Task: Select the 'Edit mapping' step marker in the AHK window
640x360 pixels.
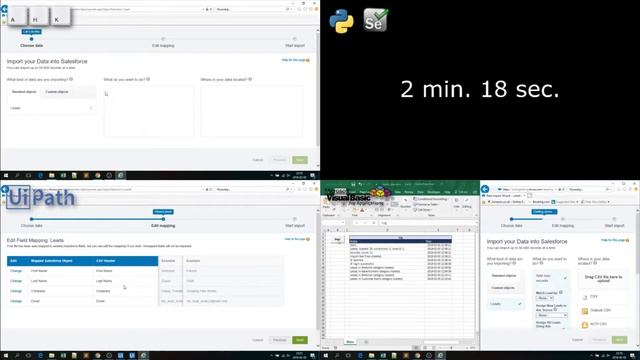Action: [163, 40]
